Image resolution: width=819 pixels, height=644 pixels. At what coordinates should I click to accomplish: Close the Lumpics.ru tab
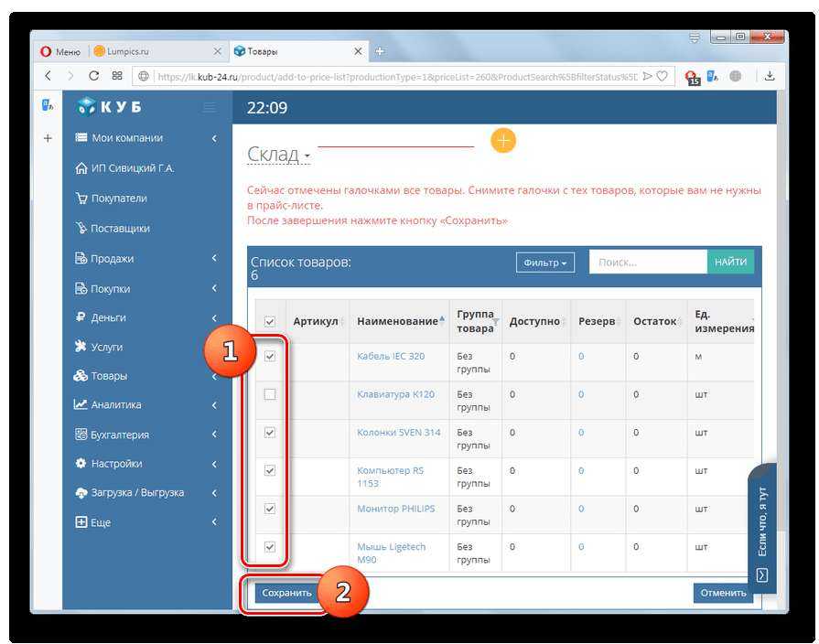coord(218,52)
